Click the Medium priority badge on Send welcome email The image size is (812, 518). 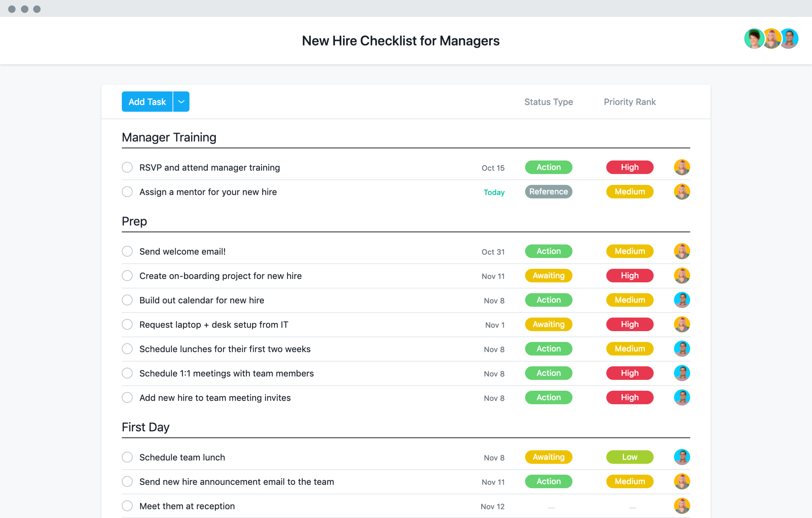(630, 250)
